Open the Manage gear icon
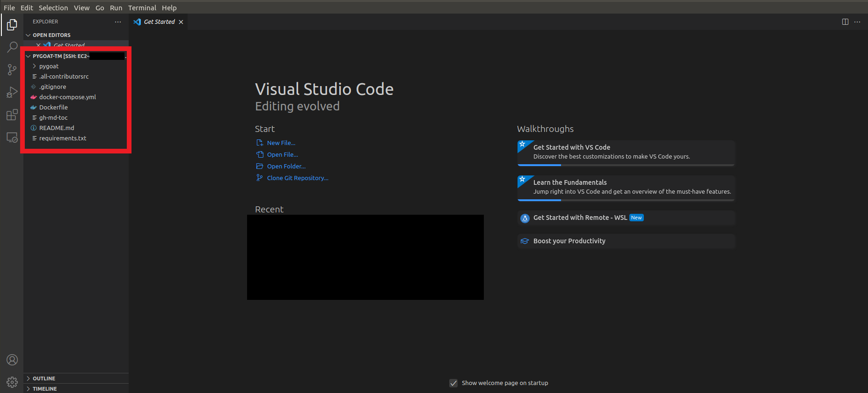Viewport: 868px width, 393px height. [x=12, y=382]
